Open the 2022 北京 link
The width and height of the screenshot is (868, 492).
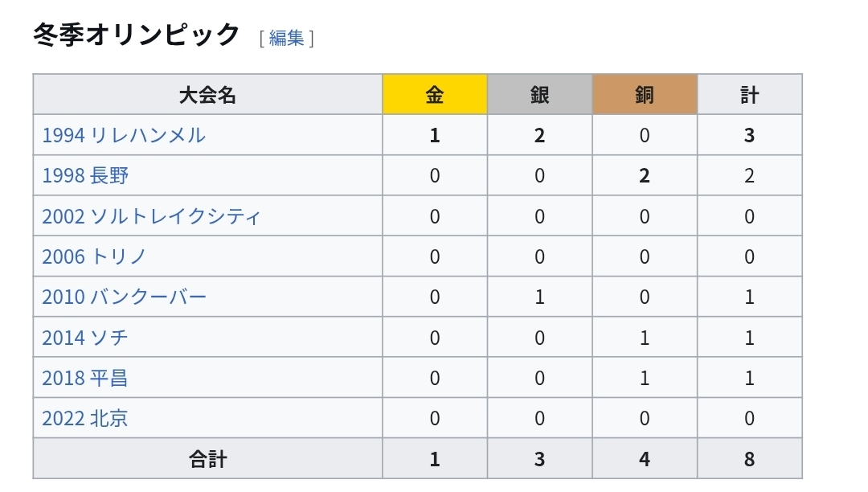click(85, 418)
